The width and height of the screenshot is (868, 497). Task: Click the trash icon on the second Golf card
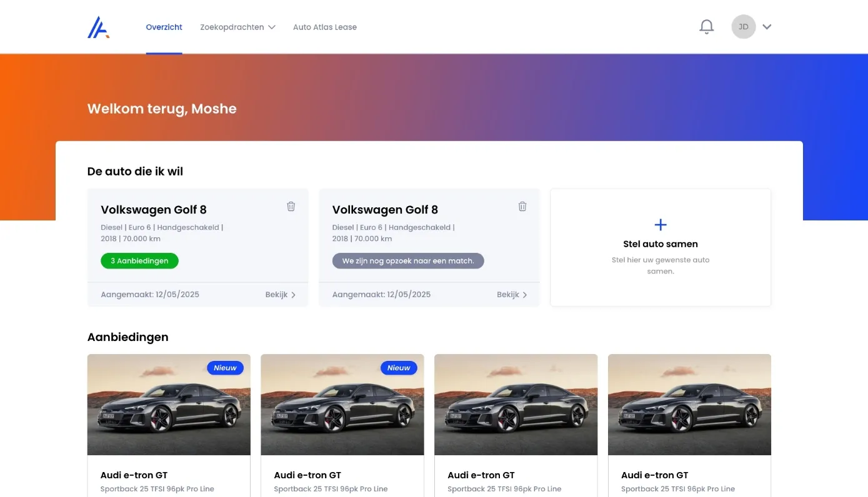[522, 206]
